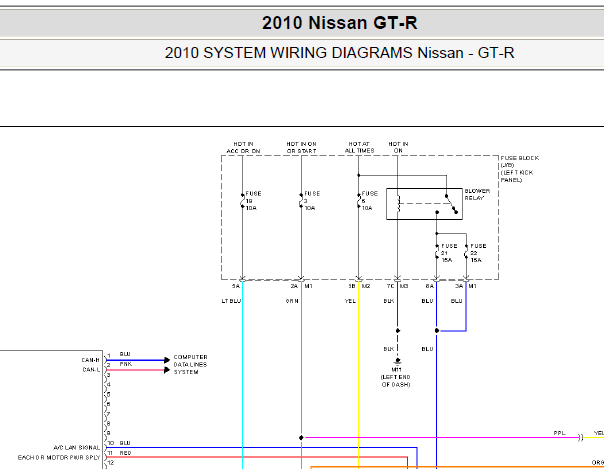Image resolution: width=604 pixels, height=469 pixels.
Task: Click the 'HOT IN ACC OR ON' label
Action: coord(243,147)
